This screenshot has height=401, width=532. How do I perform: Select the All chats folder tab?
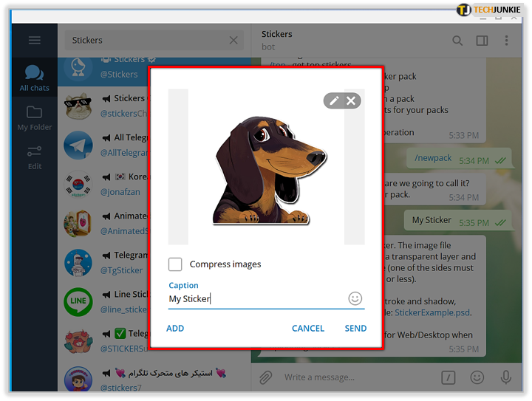(x=34, y=78)
